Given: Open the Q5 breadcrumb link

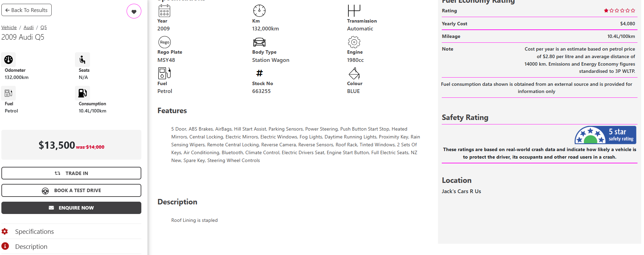Looking at the screenshot, I should click(43, 27).
